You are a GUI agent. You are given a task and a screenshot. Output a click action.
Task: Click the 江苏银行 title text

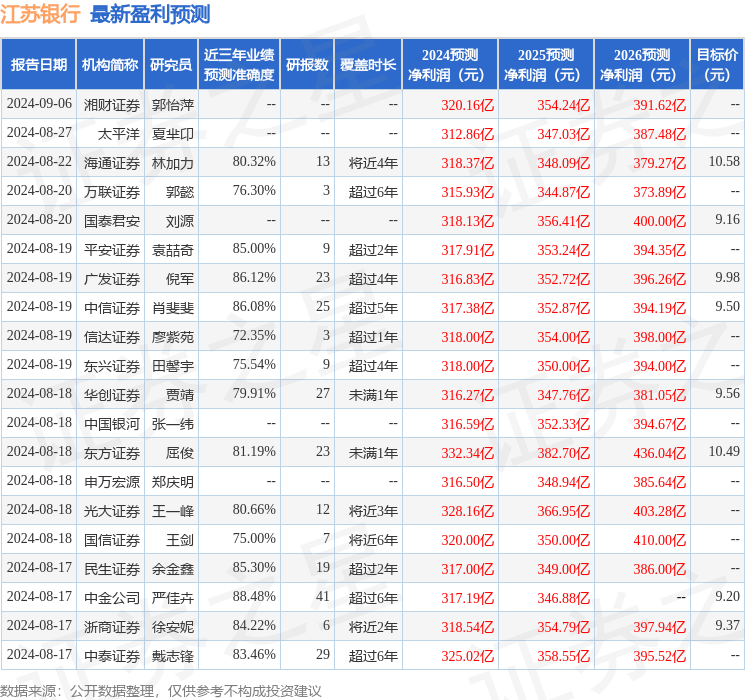click(40, 14)
